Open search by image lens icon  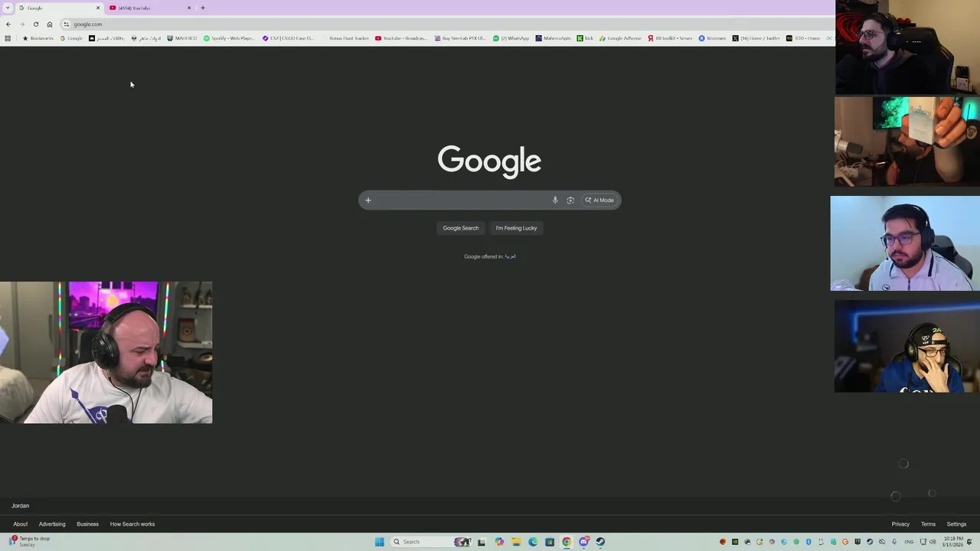point(570,201)
